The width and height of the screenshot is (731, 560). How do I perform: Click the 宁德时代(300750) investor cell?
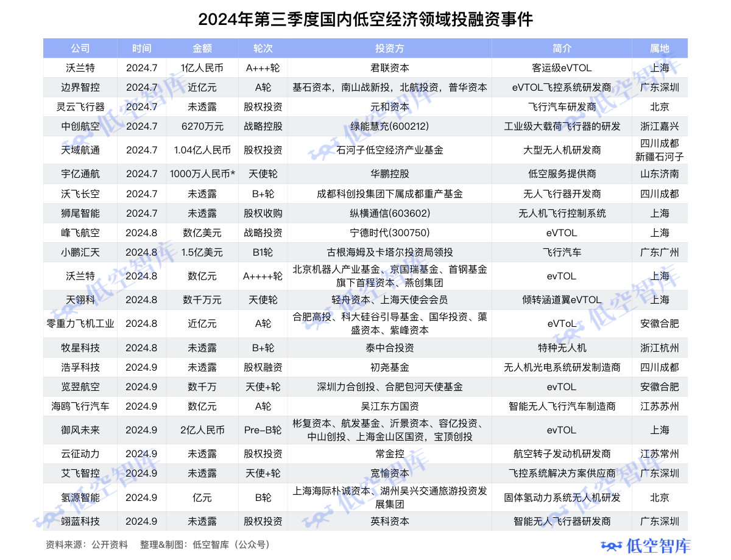pyautogui.click(x=390, y=233)
